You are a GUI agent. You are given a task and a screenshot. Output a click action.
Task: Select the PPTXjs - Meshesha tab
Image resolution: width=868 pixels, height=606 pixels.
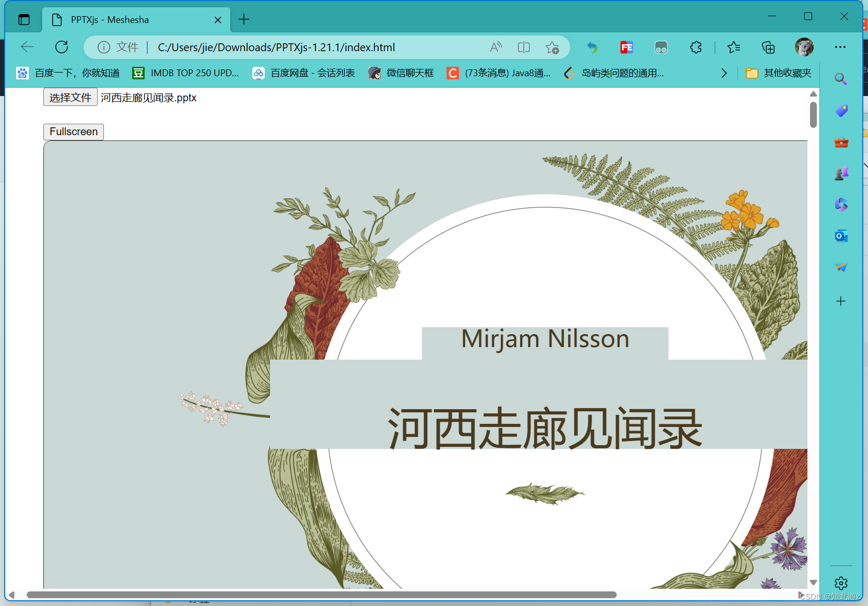click(x=136, y=20)
